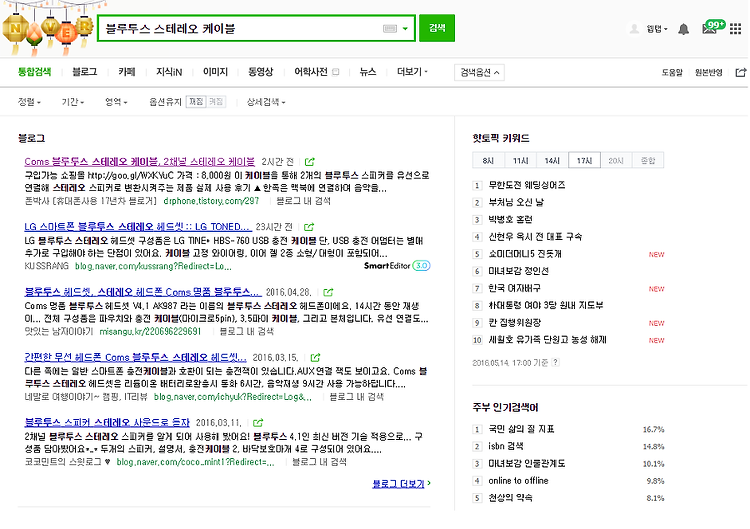Screen dimensions: 750x529
Task: Open 블루투스 스피커 스테레오 사운드로 듣자 result
Action: (107, 422)
